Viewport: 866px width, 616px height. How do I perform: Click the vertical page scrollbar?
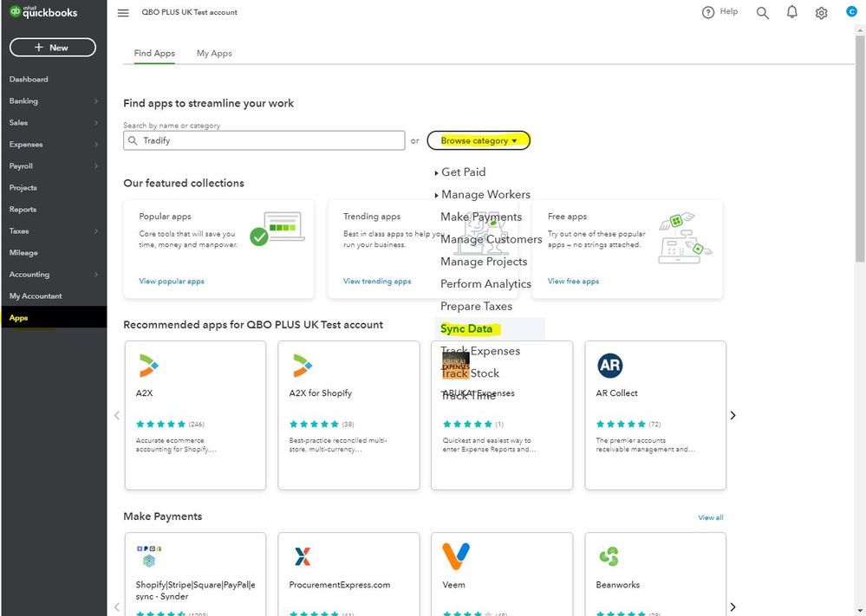click(861, 149)
